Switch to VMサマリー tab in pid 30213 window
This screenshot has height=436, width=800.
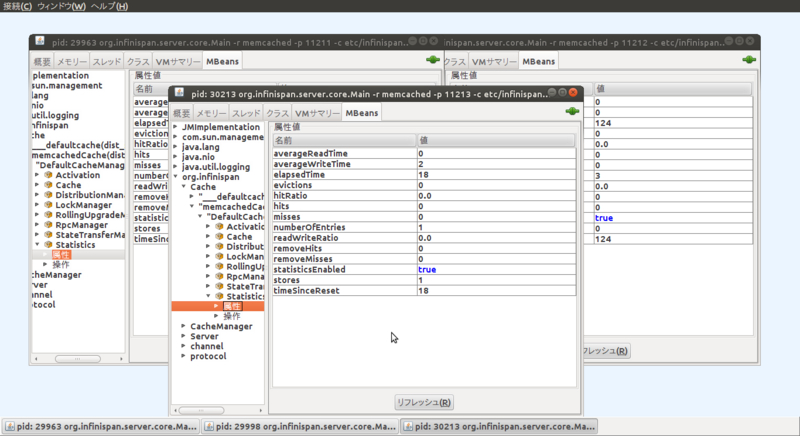pyautogui.click(x=316, y=113)
